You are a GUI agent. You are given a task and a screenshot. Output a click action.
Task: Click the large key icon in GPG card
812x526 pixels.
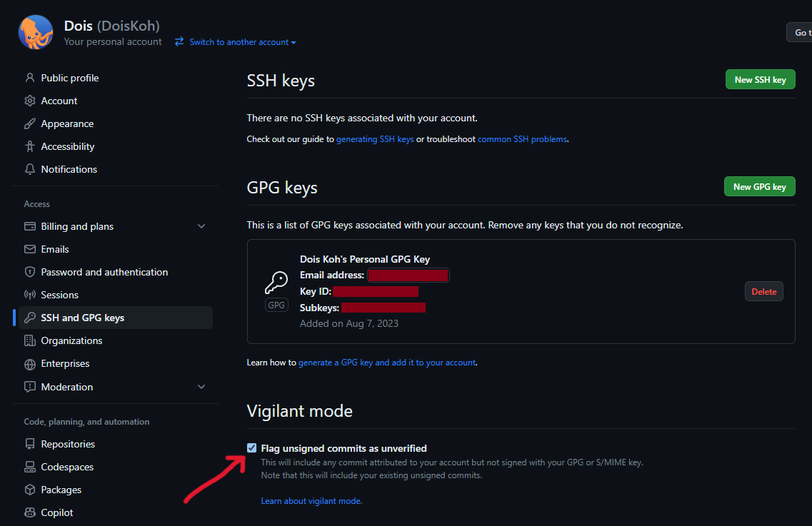click(276, 283)
